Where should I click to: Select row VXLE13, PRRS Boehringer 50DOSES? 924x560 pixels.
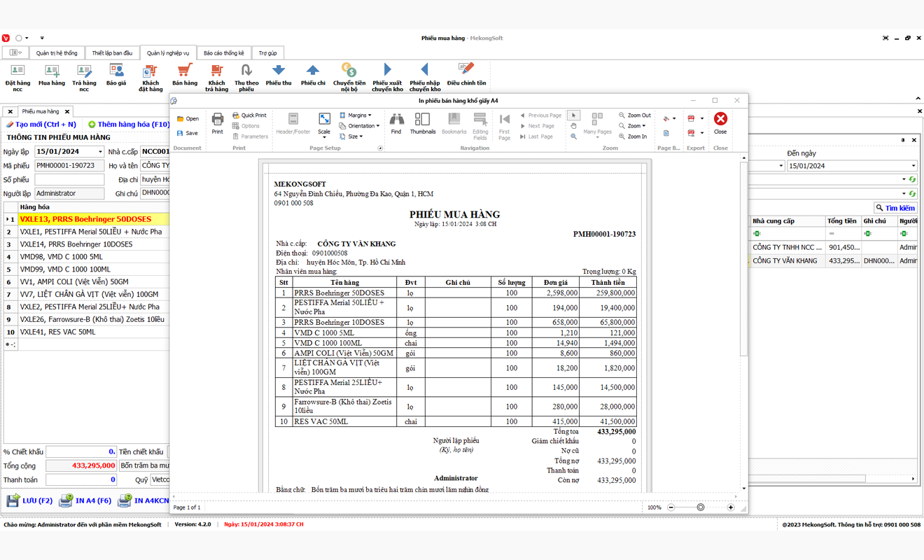point(87,219)
